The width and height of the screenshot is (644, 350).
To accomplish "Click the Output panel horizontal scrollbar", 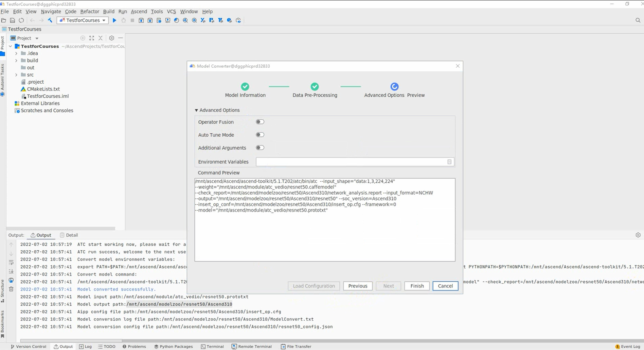I will tap(71, 340).
